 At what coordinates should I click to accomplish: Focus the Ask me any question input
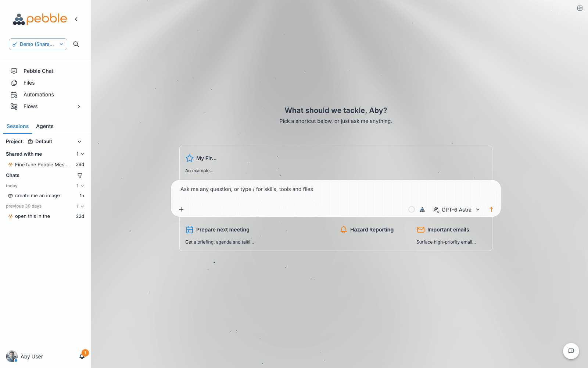[336, 189]
